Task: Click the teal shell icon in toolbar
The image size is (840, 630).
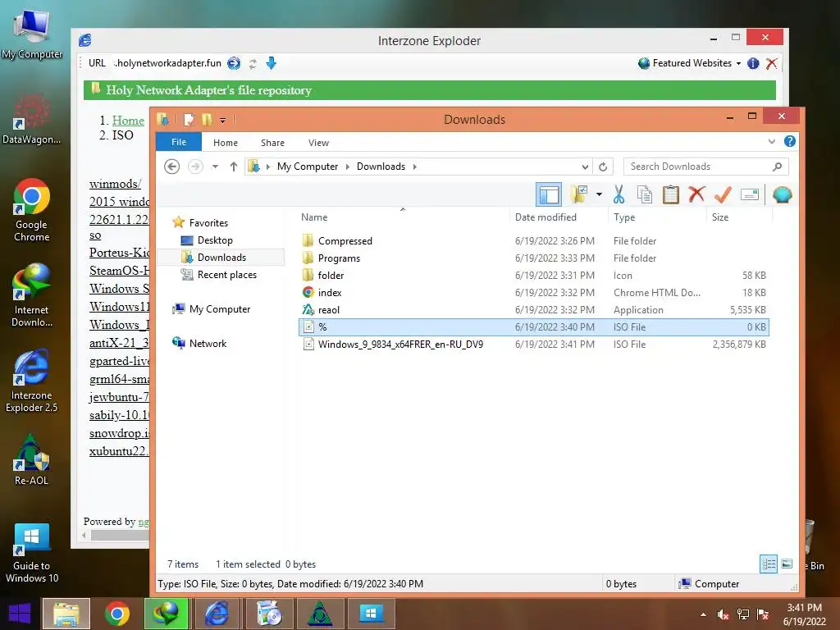Action: (x=782, y=195)
